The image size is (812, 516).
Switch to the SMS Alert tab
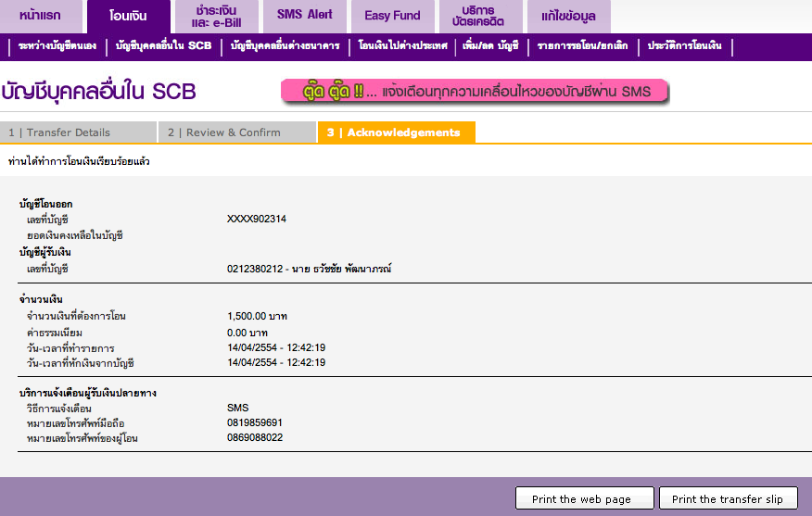[x=304, y=16]
